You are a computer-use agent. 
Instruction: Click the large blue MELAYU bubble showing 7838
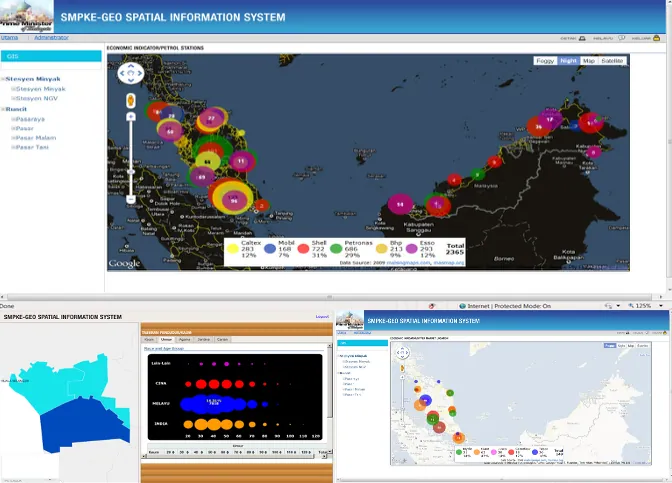(214, 403)
